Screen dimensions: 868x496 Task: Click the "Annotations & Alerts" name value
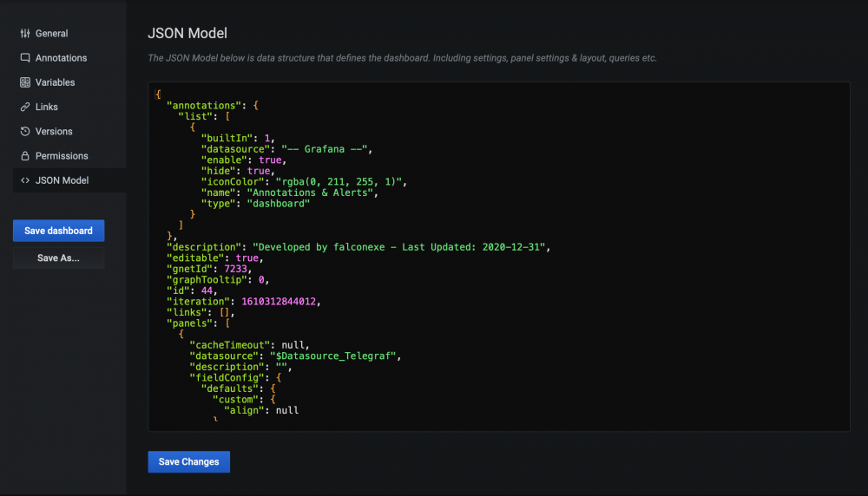point(310,193)
